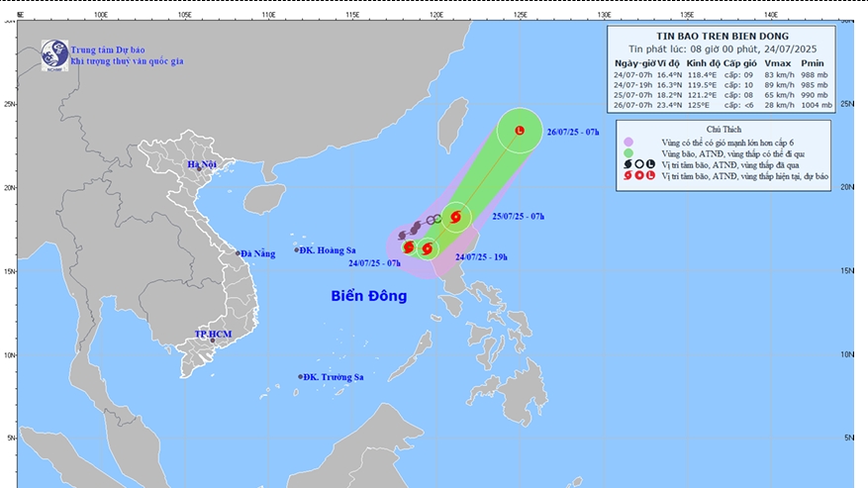This screenshot has height=488, width=868.
Task: Click the NCHMF logo in top-left corner
Action: (x=53, y=55)
